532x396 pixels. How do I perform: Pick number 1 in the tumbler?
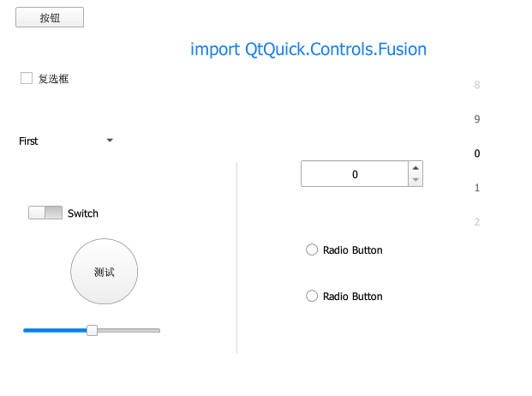(477, 188)
